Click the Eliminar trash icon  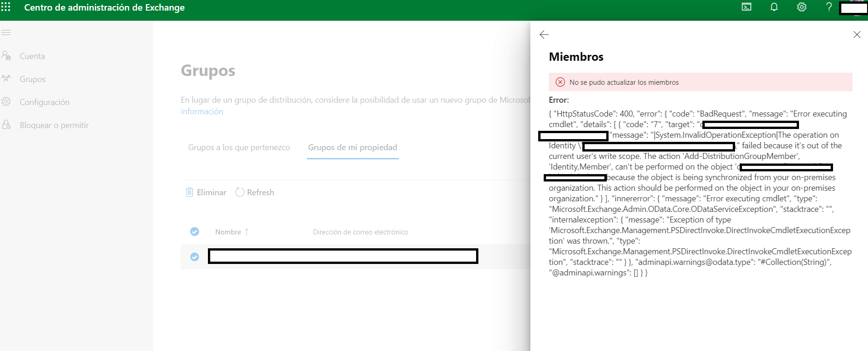(x=190, y=192)
